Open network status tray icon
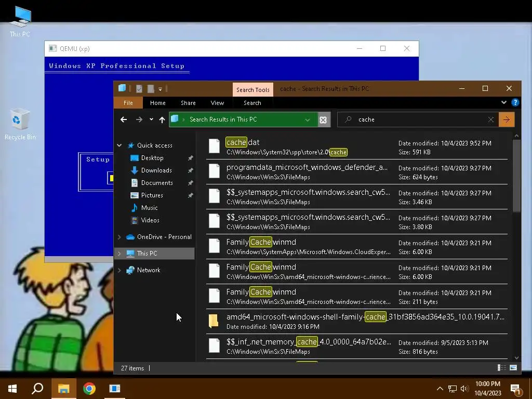The image size is (532, 399). tap(453, 389)
